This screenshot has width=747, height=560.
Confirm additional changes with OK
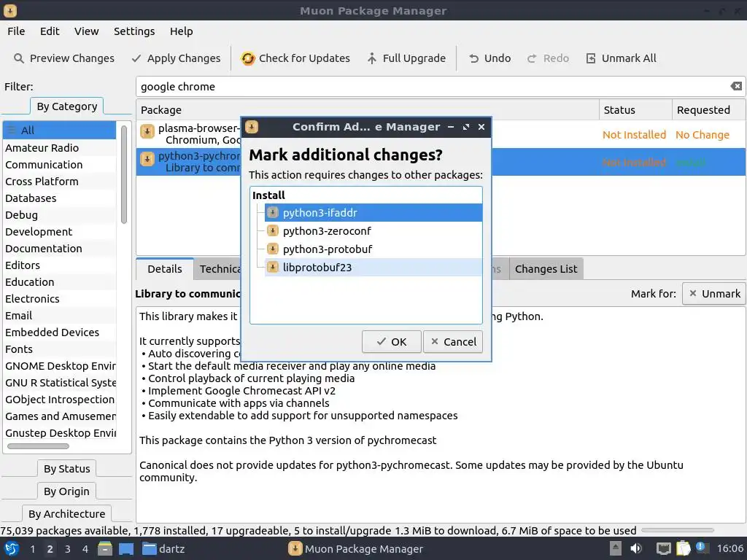[x=392, y=342]
